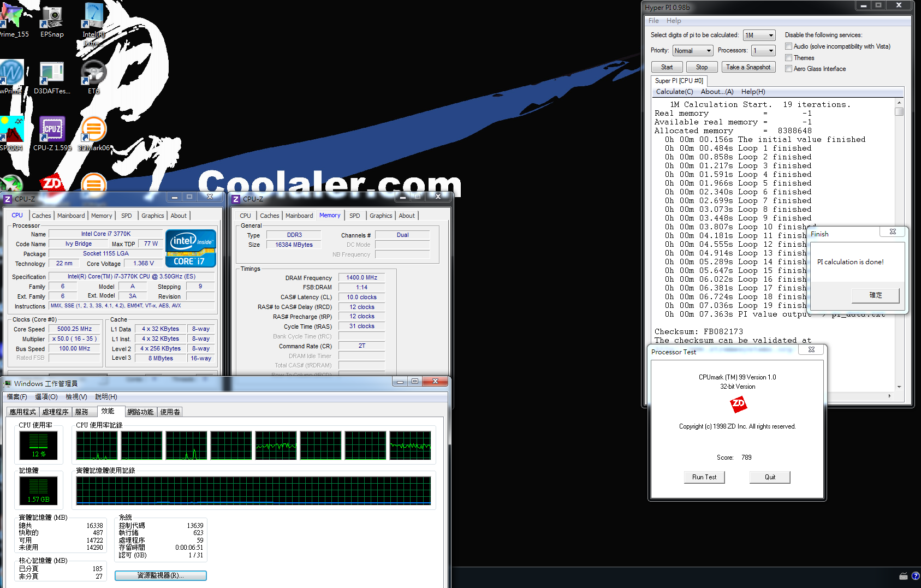Switch to 處理程序 tab in Task Manager
Screen dimensions: 921x588
(x=56, y=412)
